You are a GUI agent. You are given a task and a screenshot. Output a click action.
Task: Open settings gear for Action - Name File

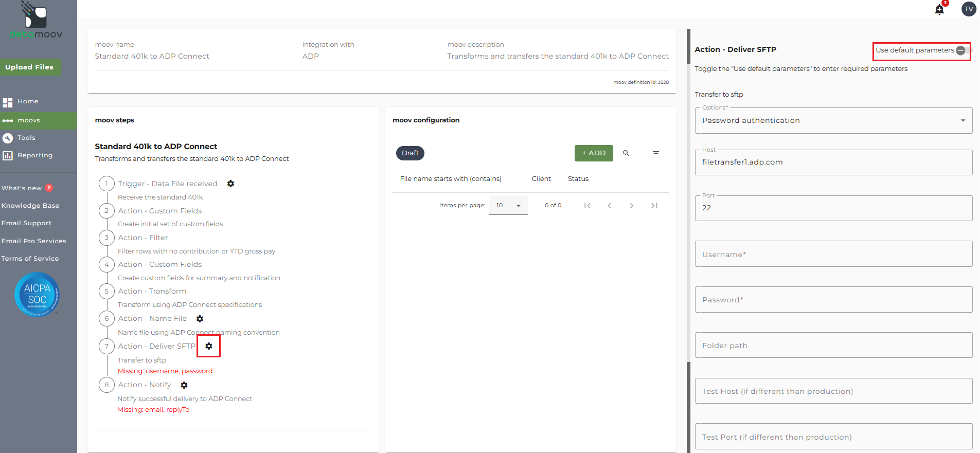(200, 319)
